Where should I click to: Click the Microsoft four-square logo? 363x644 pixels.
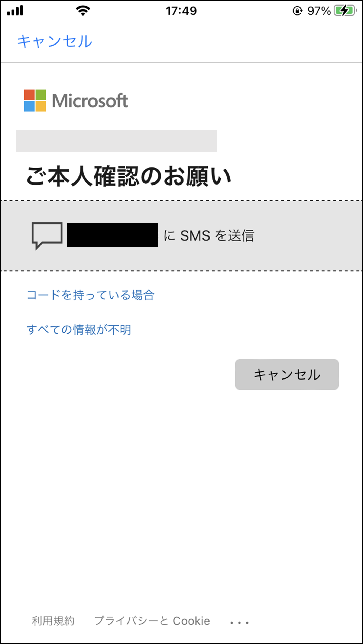click(35, 100)
